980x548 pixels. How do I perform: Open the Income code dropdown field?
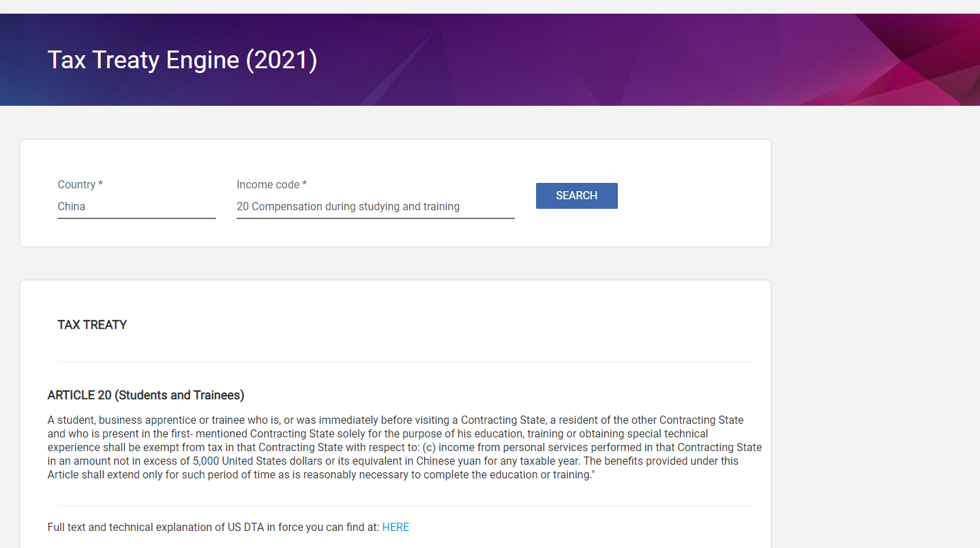pyautogui.click(x=375, y=207)
